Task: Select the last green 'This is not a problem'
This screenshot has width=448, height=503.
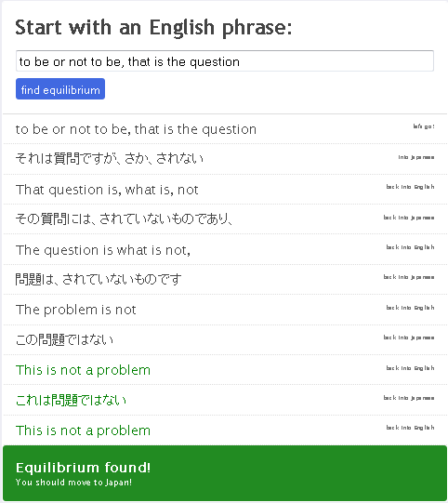Action: coord(83,430)
